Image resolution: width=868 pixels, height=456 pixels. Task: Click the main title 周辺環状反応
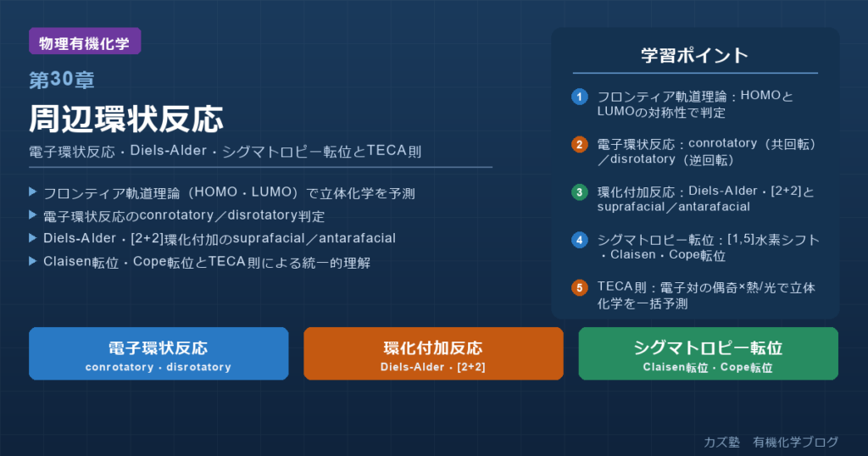point(126,119)
